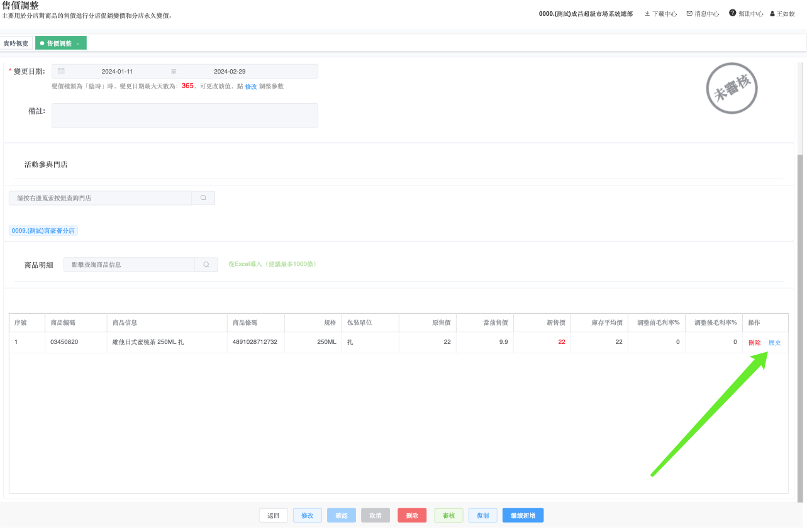This screenshot has width=807, height=532.
Task: Click the 修改 button in bottom bar
Action: point(308,516)
